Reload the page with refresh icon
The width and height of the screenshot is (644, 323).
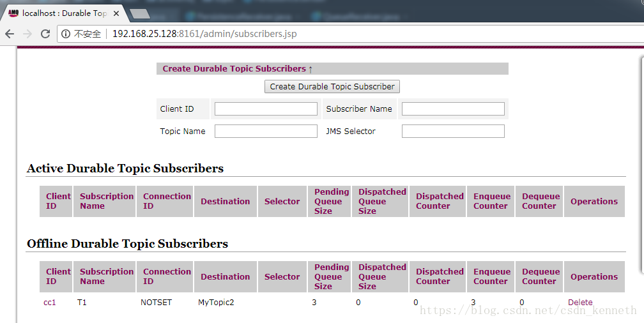click(x=45, y=34)
